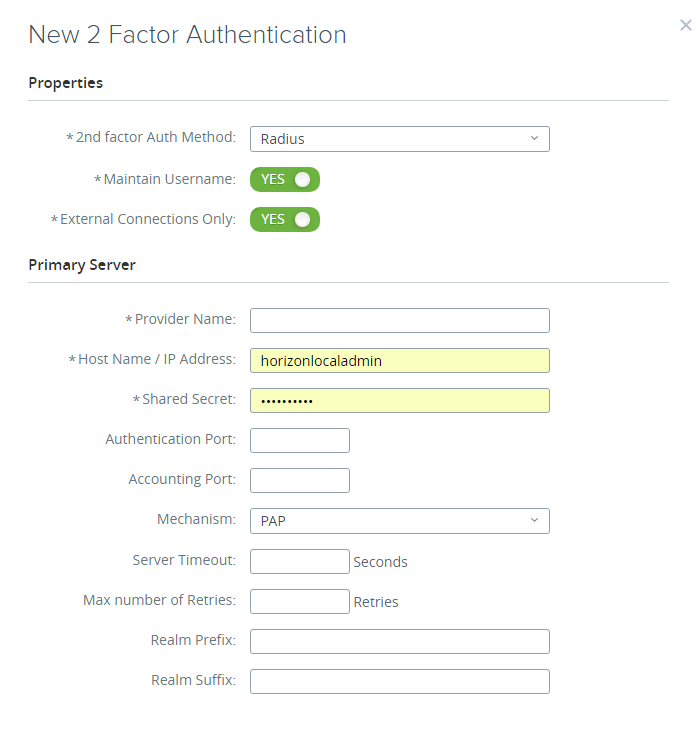Viewport: 698px width, 740px height.
Task: Click the Retries unit label
Action: click(376, 602)
